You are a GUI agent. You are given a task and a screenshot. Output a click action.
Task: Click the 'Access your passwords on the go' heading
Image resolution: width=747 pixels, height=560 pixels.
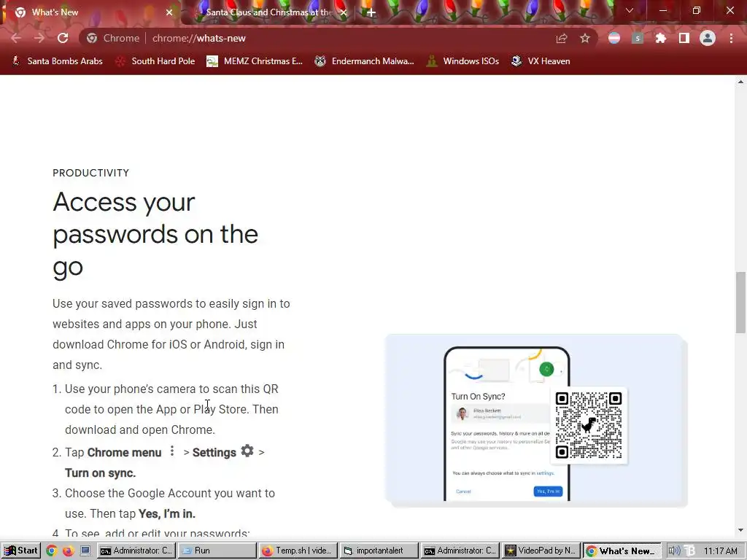point(155,234)
